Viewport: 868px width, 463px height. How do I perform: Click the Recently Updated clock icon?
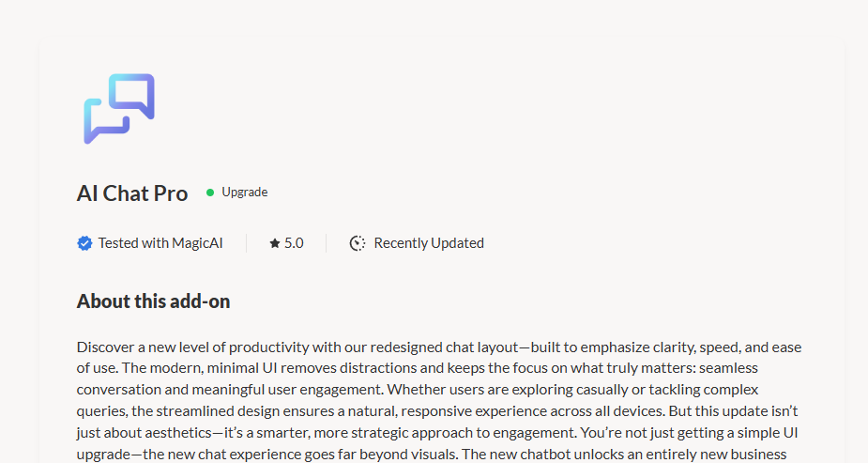click(358, 243)
